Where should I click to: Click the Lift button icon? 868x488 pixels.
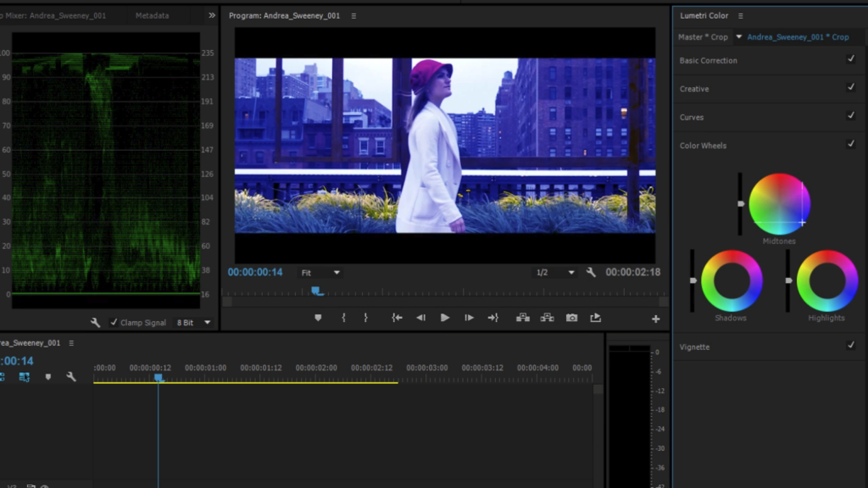(x=523, y=318)
